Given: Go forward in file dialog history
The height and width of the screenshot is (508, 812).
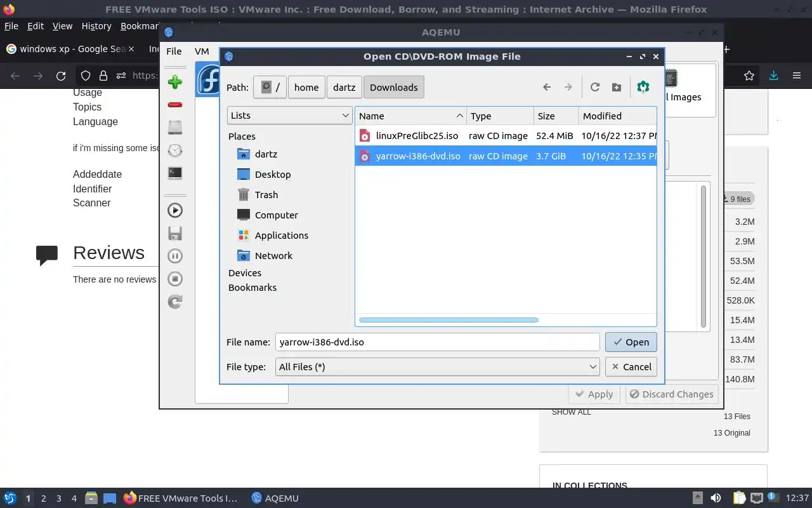Looking at the screenshot, I should [x=568, y=87].
